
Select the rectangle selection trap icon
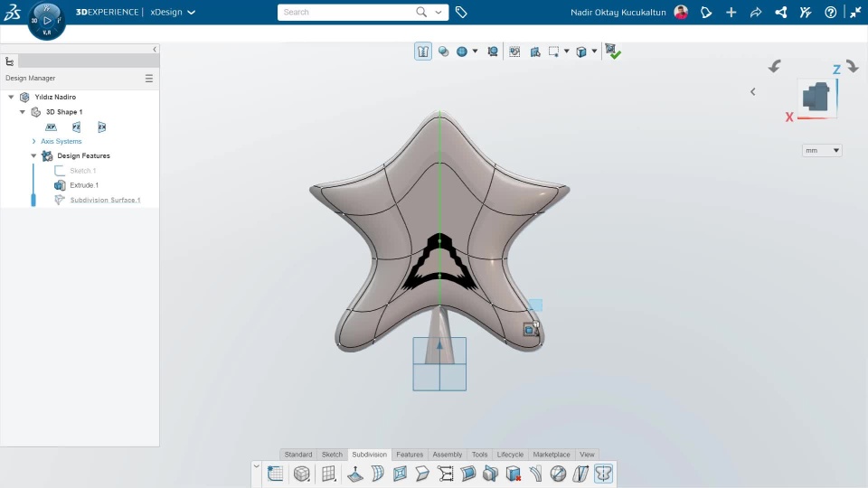click(x=553, y=52)
